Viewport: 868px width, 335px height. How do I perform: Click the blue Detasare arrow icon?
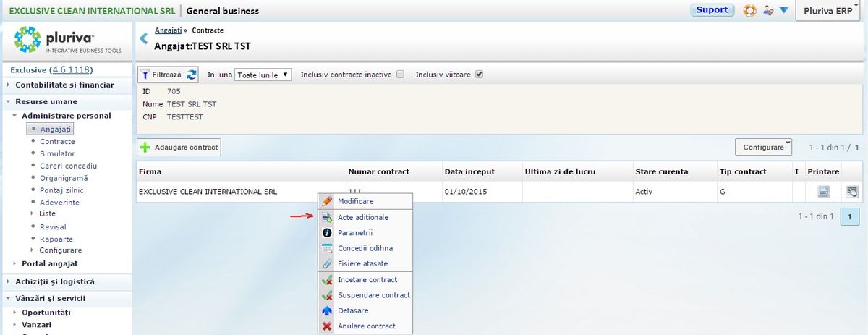(326, 310)
